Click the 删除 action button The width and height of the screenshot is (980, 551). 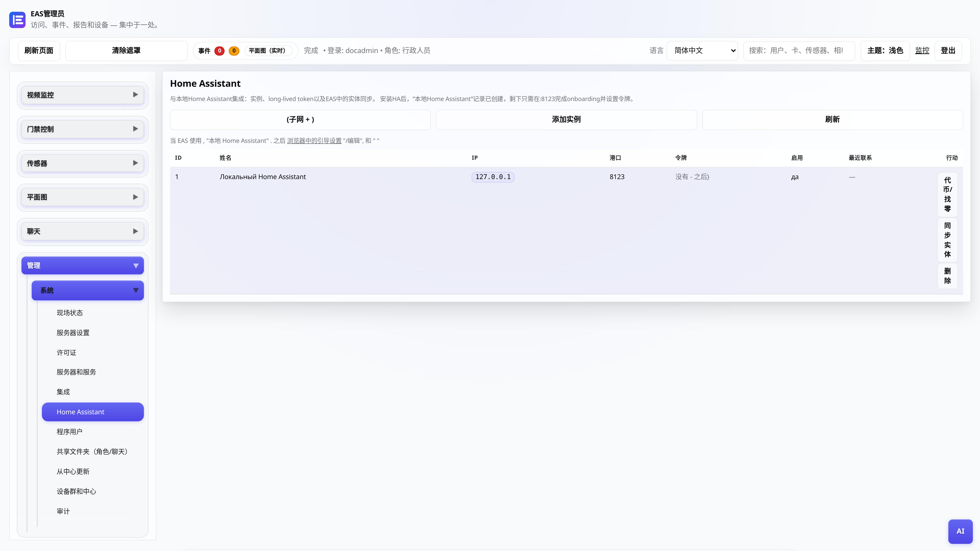(947, 276)
